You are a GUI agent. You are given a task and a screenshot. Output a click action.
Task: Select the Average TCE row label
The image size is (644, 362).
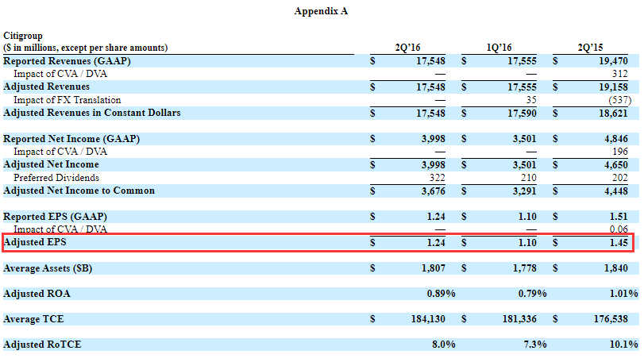pos(33,319)
